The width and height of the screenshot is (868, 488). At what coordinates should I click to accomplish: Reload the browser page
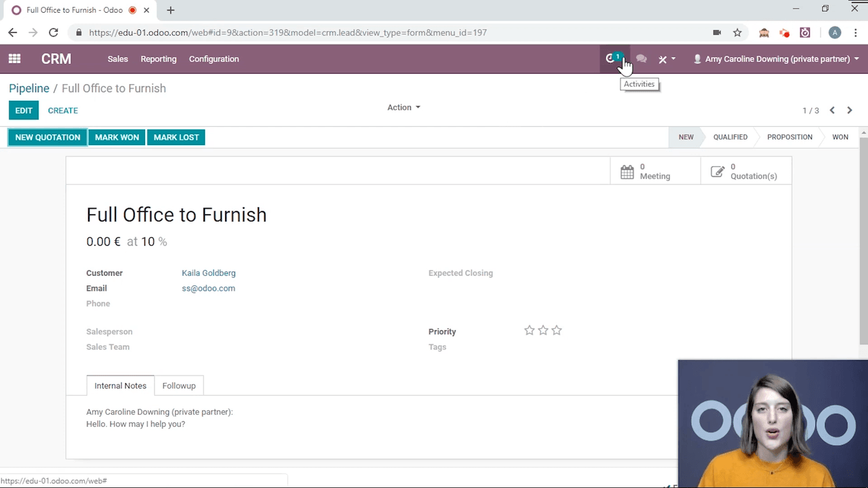click(x=53, y=33)
